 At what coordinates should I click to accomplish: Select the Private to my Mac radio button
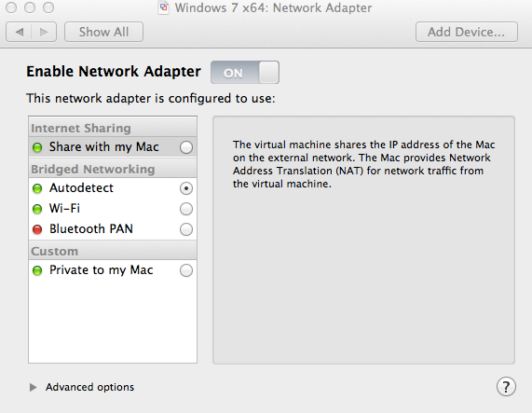pos(186,270)
